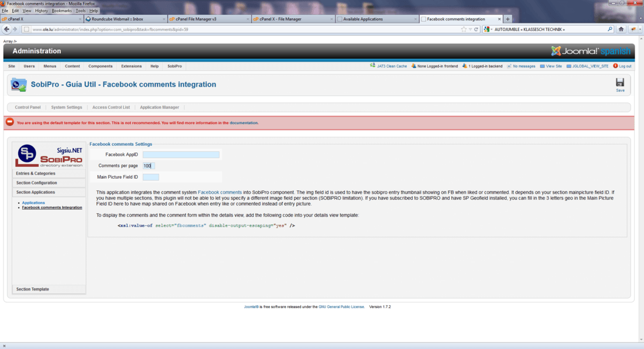
Task: Reload the page using the refresh icon
Action: click(477, 29)
